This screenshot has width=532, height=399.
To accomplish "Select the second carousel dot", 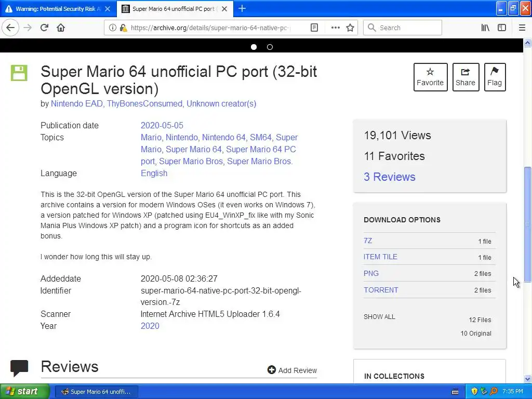I will coord(270,47).
